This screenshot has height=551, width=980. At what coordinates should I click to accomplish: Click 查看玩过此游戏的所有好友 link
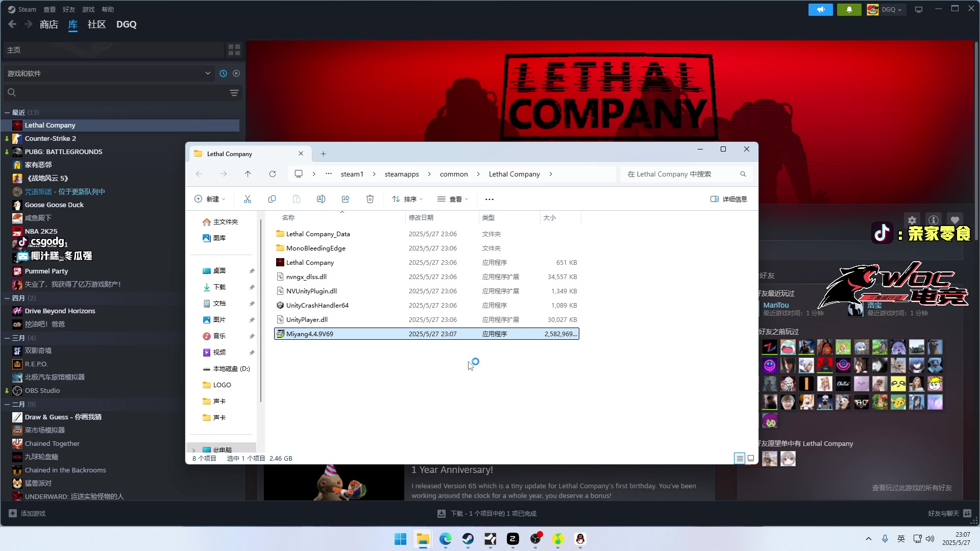pos(912,488)
